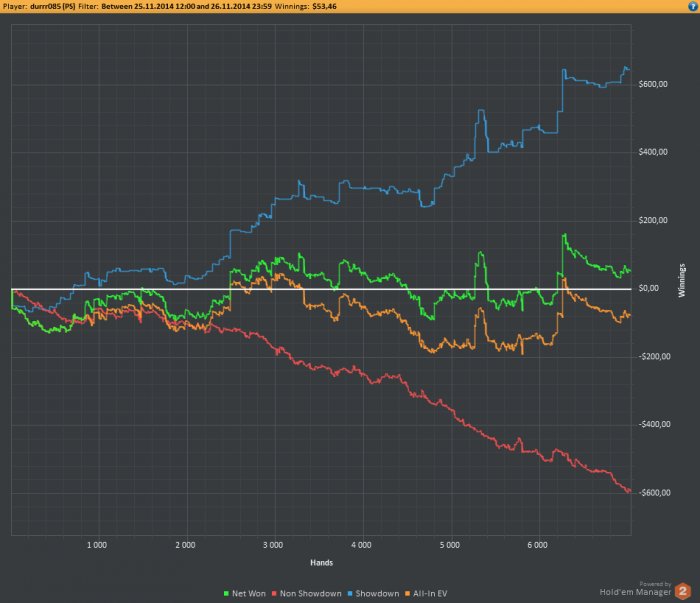Click the date filter text in header
This screenshot has width=700, height=603.
coord(186,6)
